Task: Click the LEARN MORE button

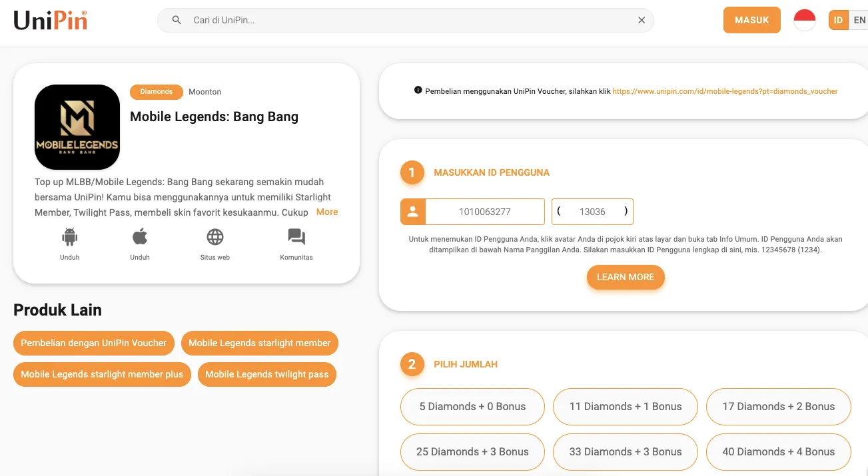Action: 625,277
